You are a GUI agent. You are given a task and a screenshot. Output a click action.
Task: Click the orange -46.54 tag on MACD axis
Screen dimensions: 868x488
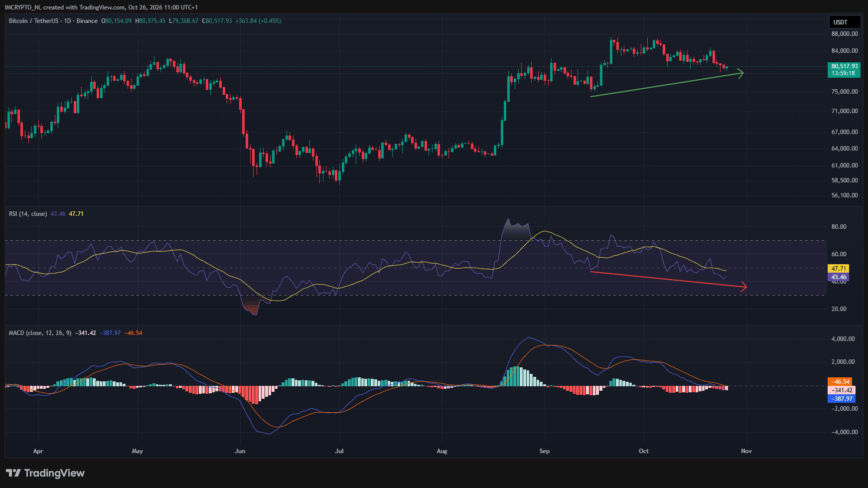coord(840,382)
